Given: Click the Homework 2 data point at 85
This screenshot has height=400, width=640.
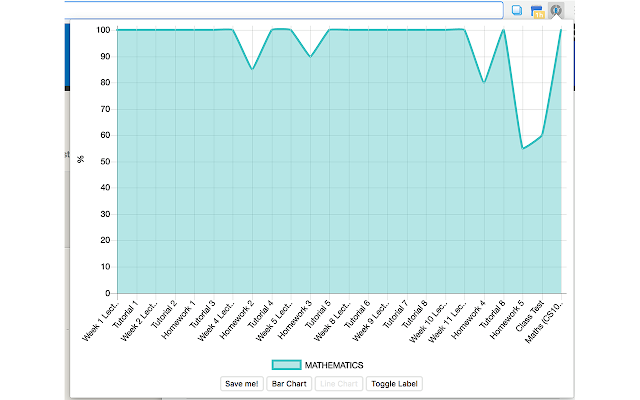Looking at the screenshot, I should point(252,69).
